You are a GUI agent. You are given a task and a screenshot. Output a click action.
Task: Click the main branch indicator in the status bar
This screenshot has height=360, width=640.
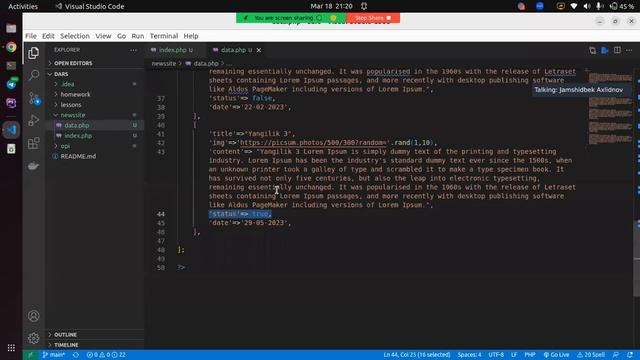(53, 355)
